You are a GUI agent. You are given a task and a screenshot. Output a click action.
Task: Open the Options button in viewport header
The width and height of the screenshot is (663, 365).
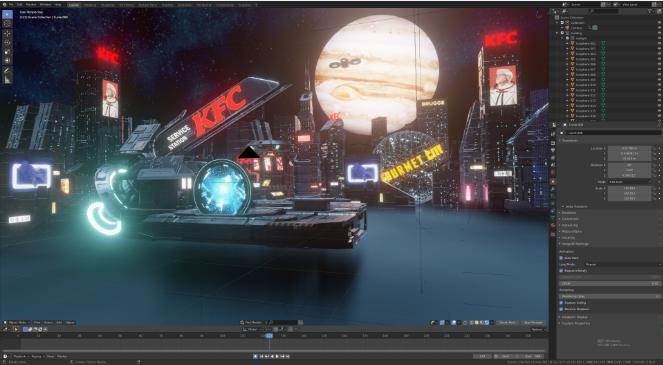pyautogui.click(x=538, y=329)
